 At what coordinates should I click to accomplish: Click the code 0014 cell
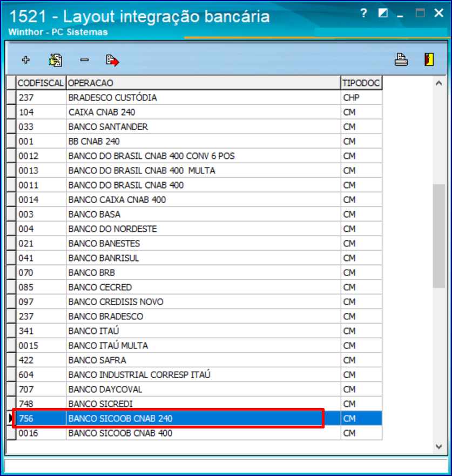point(41,199)
